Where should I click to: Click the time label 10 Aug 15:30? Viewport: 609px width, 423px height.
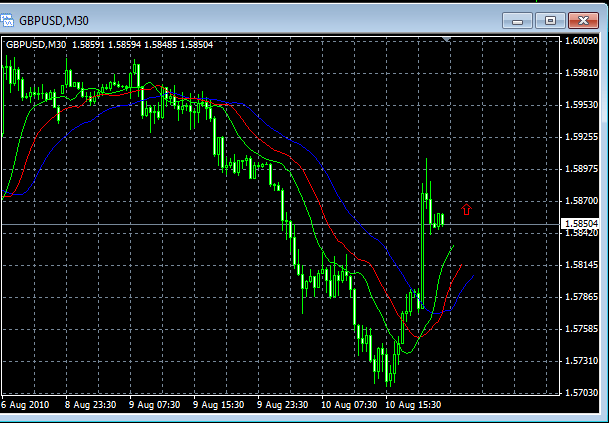(x=413, y=405)
